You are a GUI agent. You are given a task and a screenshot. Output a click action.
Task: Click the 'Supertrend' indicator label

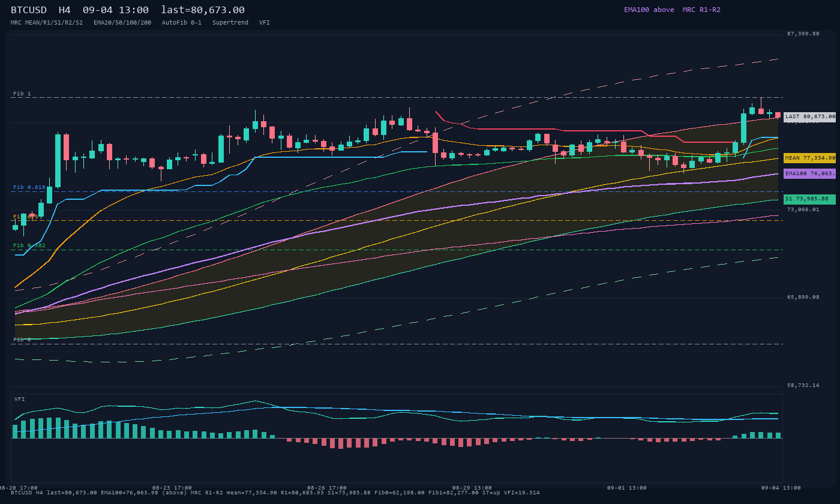[x=230, y=23]
